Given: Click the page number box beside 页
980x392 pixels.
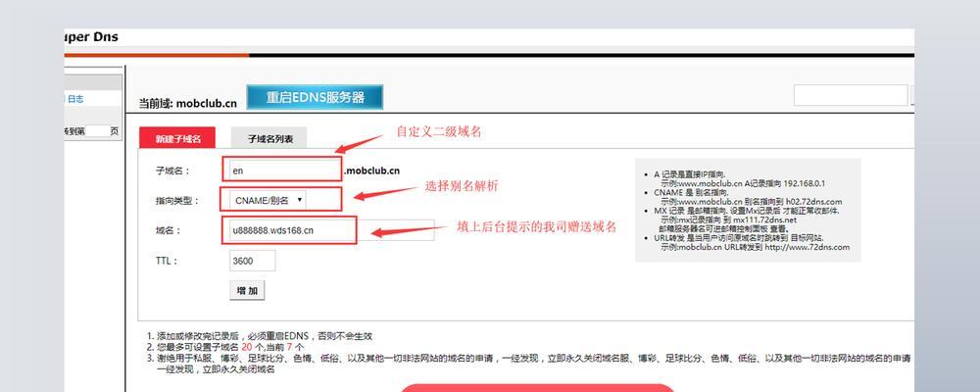Looking at the screenshot, I should 97,130.
